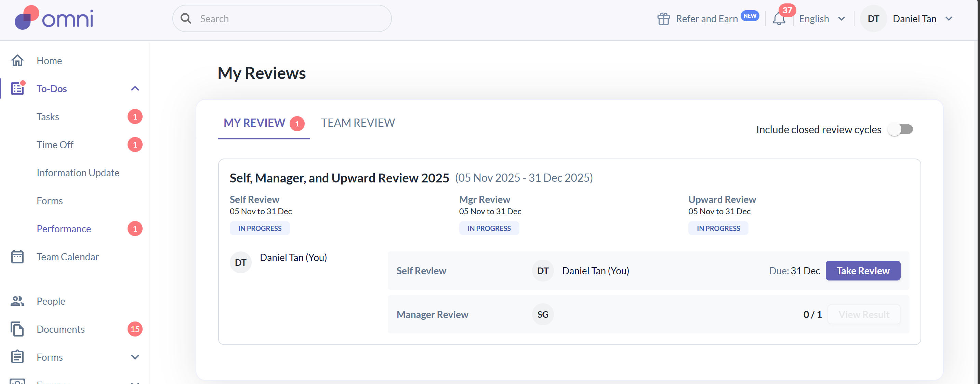Click the To-Dos checklist icon
The image size is (980, 384).
coord(17,88)
